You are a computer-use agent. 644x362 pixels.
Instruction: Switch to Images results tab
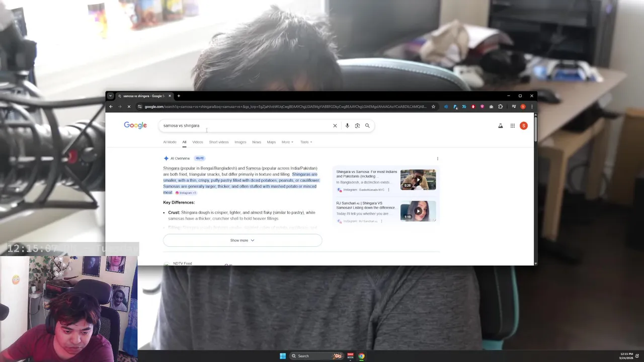[240, 142]
